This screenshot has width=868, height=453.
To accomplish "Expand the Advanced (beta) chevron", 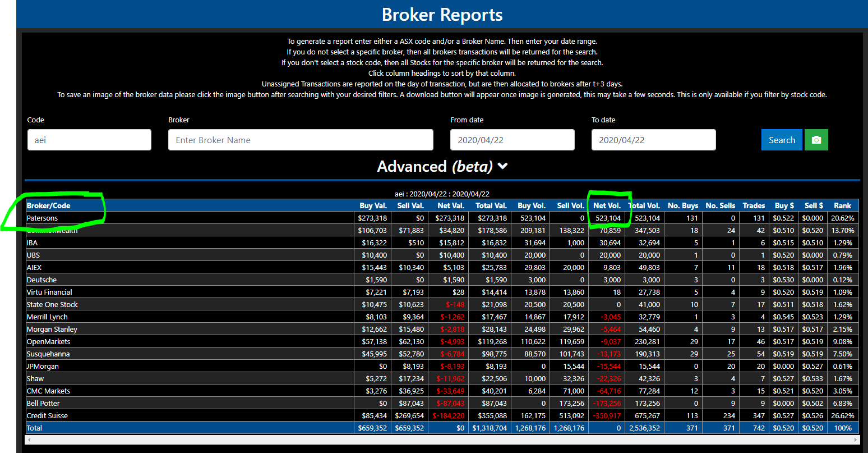I will [x=502, y=166].
